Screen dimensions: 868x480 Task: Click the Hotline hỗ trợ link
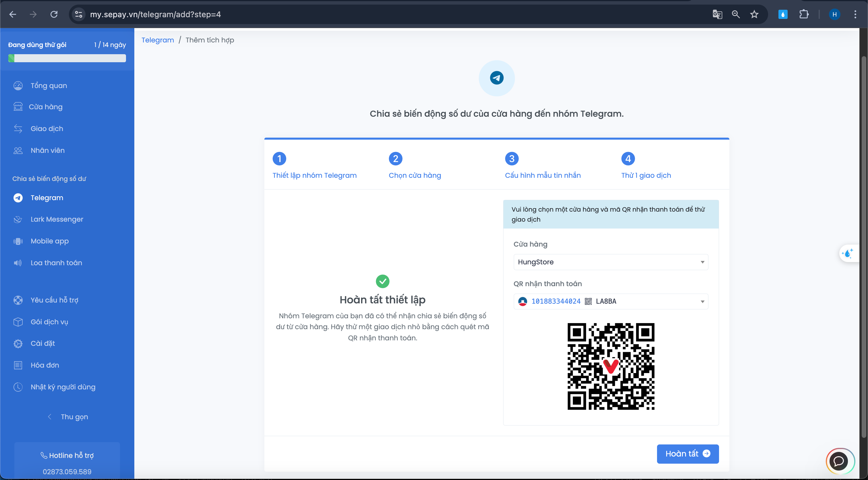click(67, 455)
